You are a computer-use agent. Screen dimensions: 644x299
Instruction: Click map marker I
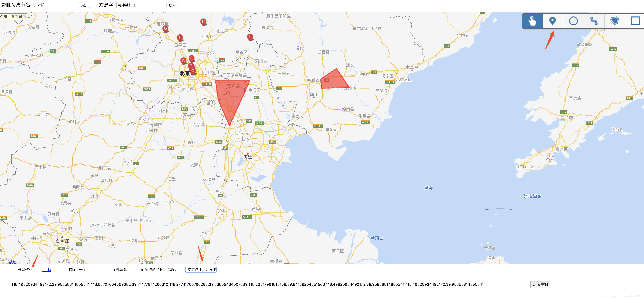coord(249,37)
